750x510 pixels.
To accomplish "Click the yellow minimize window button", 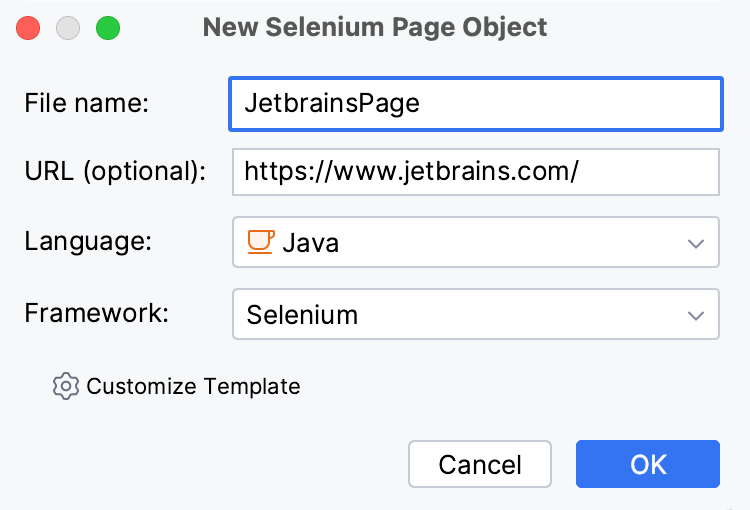I will click(68, 28).
